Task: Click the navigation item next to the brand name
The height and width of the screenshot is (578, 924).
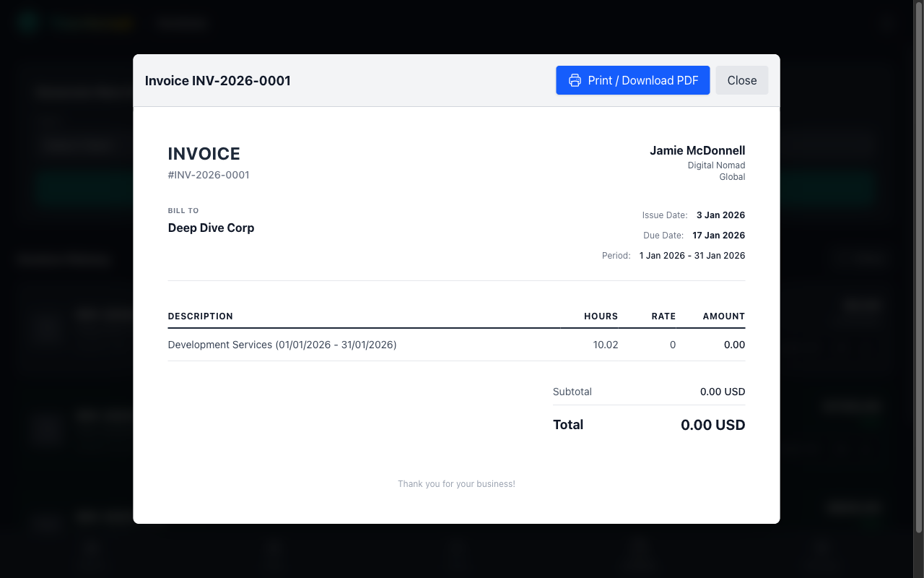Action: coord(181,23)
